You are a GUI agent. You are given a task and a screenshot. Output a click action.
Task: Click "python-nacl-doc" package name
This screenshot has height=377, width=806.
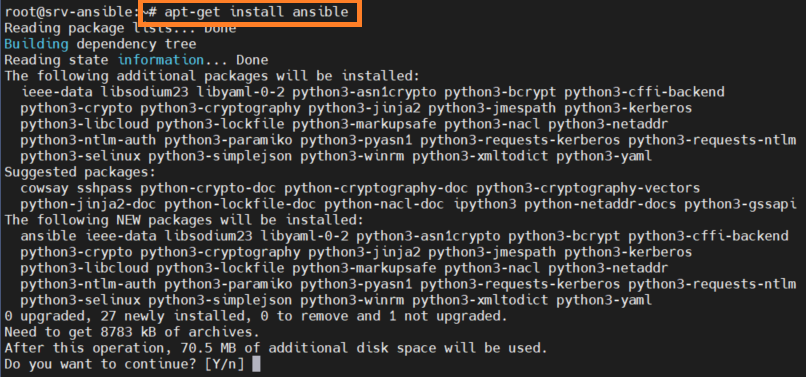(384, 204)
